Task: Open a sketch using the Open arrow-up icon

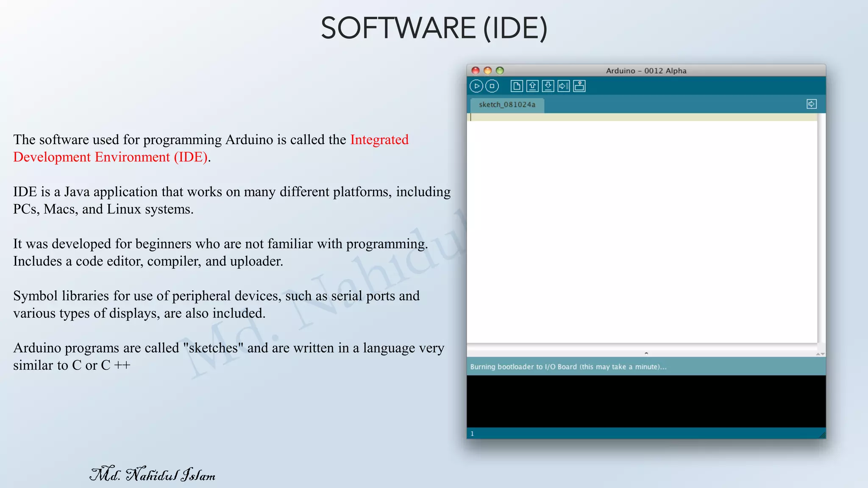Action: [x=532, y=86]
